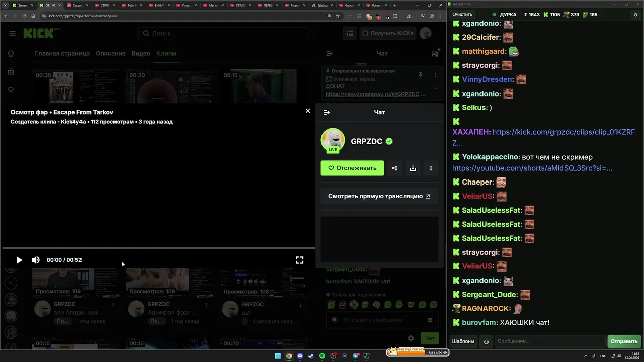Open Spotify from the taskbar
This screenshot has width=644, height=362.
[322, 356]
